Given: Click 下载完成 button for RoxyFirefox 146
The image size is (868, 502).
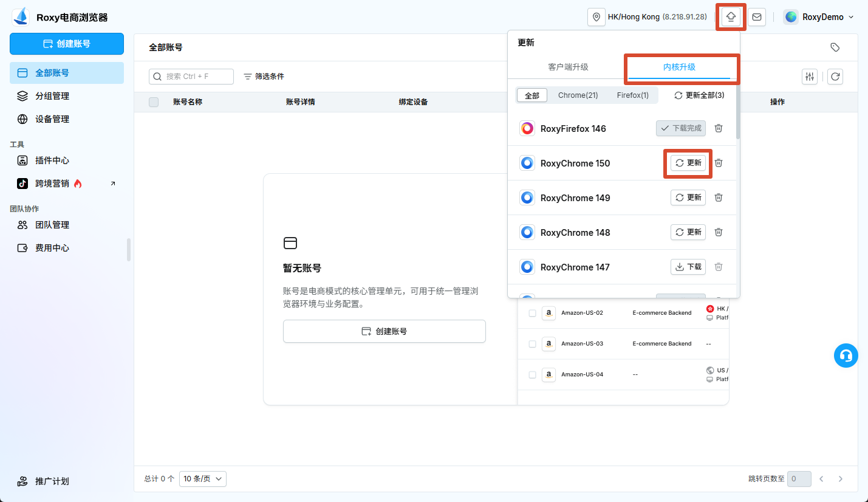Looking at the screenshot, I should [x=681, y=128].
